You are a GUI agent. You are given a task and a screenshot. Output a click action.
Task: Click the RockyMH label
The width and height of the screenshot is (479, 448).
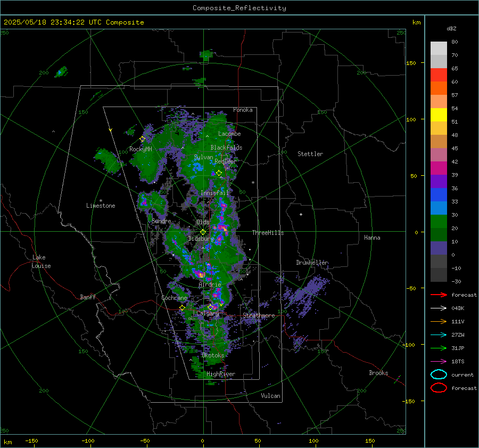(x=141, y=149)
